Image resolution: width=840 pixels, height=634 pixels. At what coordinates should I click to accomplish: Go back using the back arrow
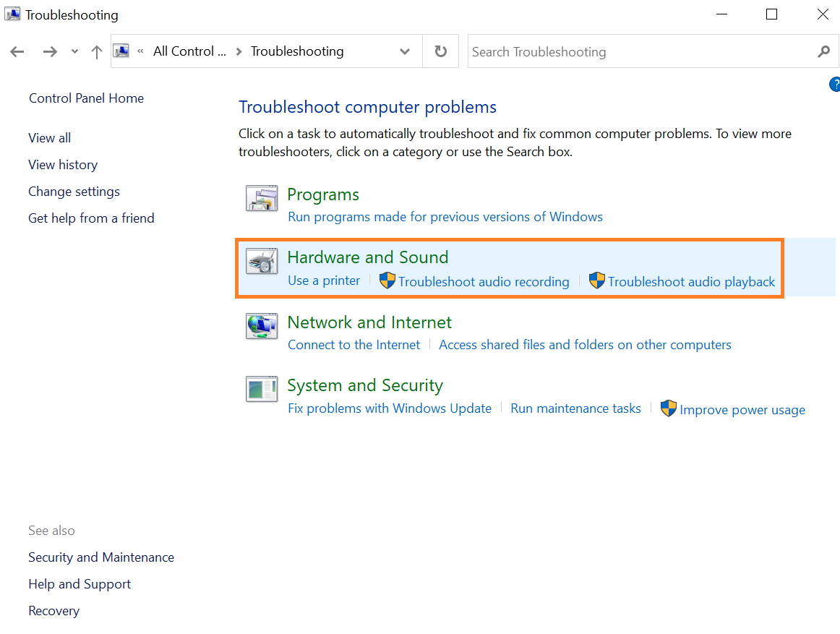pos(17,52)
